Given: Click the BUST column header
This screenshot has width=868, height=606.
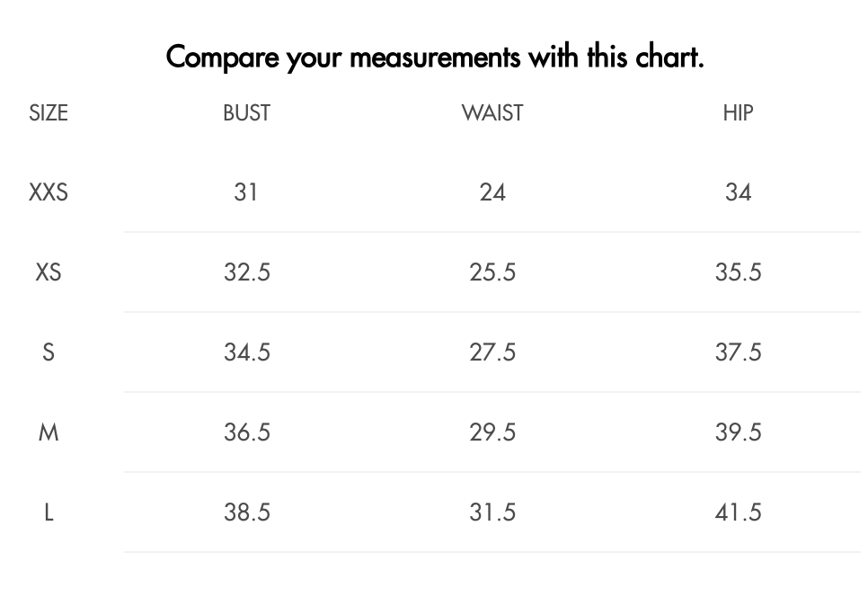Looking at the screenshot, I should tap(246, 113).
